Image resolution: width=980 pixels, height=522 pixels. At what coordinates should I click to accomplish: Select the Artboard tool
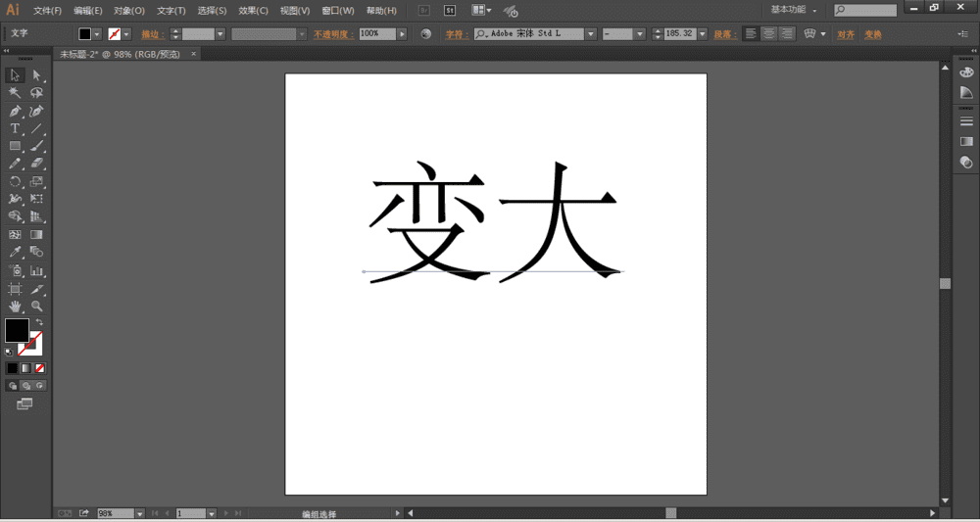15,289
